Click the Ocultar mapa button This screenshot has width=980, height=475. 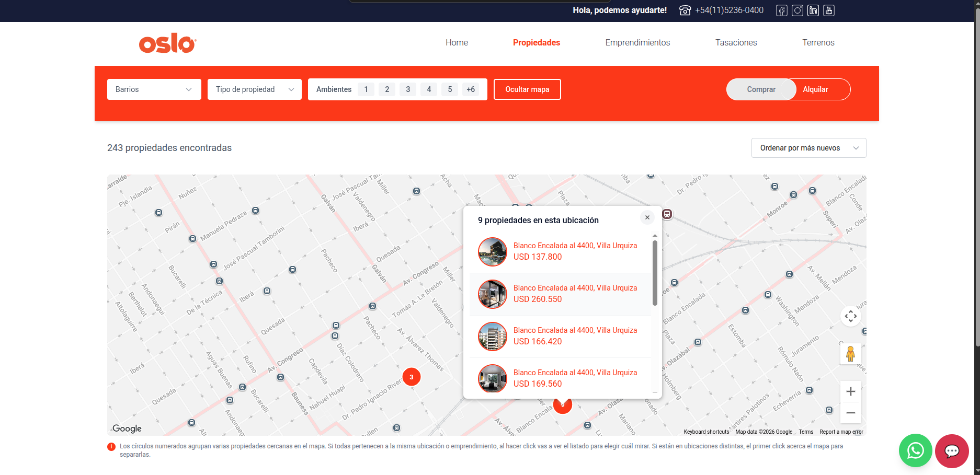tap(527, 89)
